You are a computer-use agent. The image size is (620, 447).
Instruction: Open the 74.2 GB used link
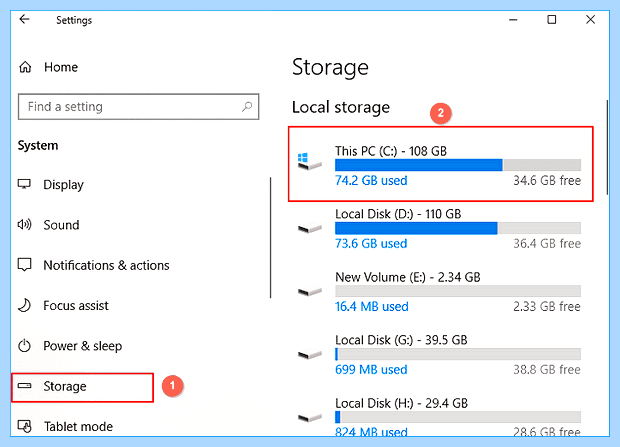(x=371, y=180)
